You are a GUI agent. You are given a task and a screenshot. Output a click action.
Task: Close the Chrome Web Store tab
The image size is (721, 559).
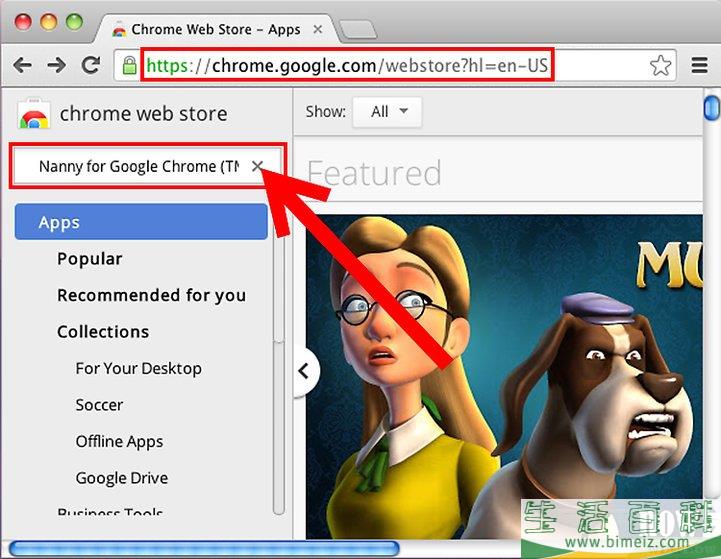(317, 29)
